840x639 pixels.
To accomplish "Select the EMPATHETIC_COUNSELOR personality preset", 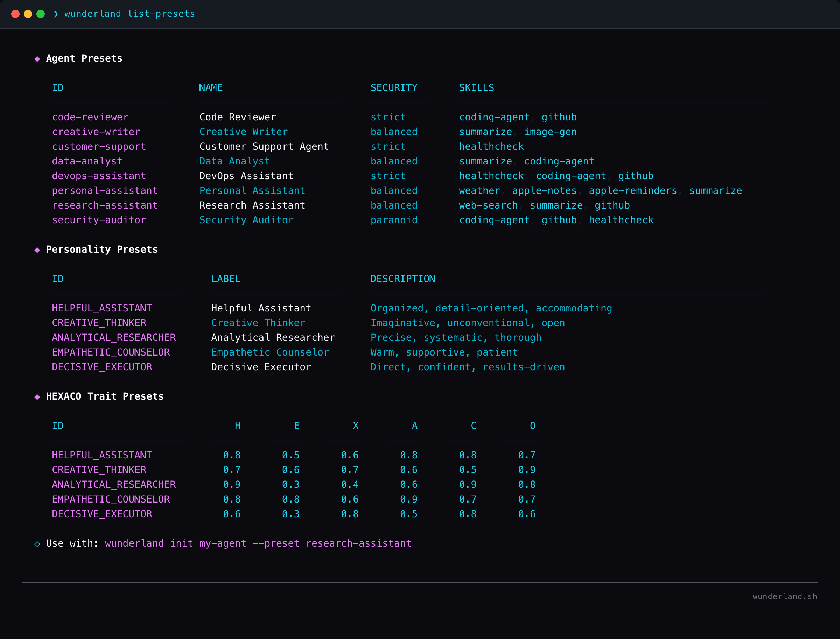I will pos(110,352).
